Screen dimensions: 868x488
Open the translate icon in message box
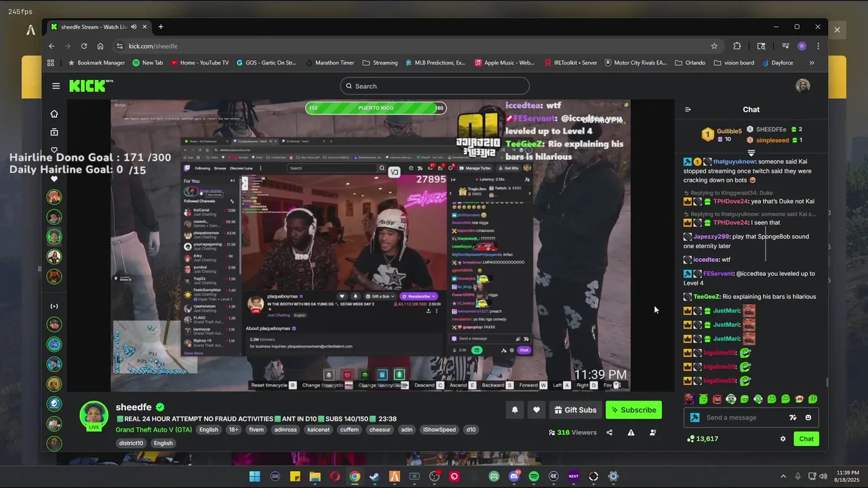(x=793, y=418)
